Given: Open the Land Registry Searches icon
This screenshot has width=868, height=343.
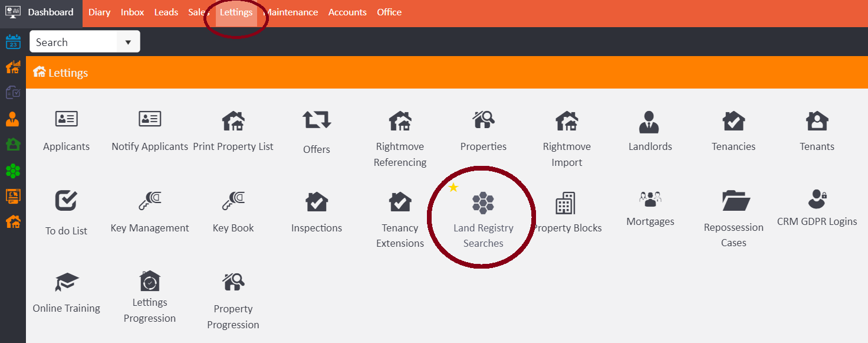Looking at the screenshot, I should coord(483,204).
